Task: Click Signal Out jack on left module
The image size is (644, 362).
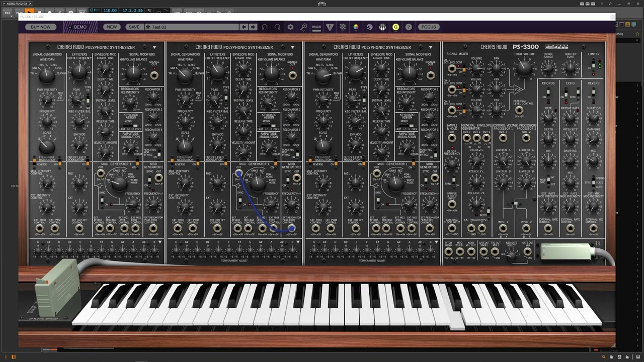Action: [154, 75]
